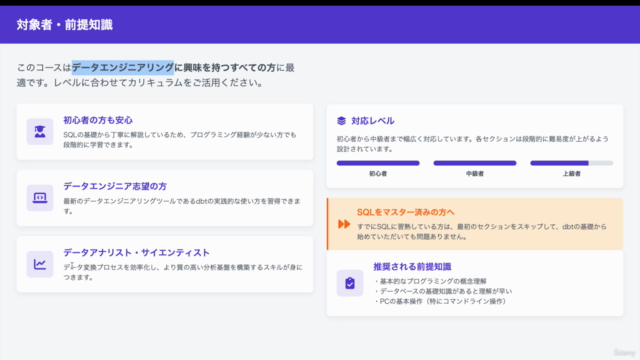640x360 pixels.
Task: Click the heading 対応レベル
Action: click(373, 121)
